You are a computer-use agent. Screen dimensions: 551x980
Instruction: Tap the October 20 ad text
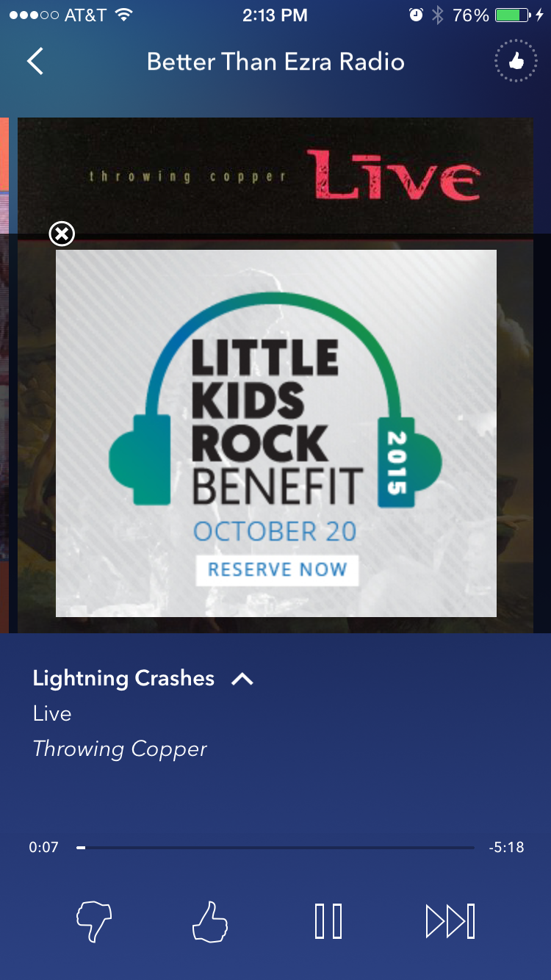tap(275, 531)
